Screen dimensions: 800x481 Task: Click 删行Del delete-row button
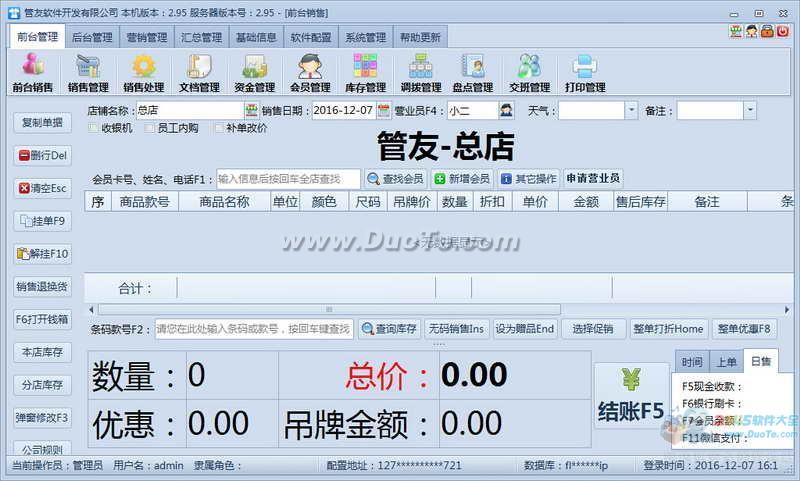(x=42, y=156)
